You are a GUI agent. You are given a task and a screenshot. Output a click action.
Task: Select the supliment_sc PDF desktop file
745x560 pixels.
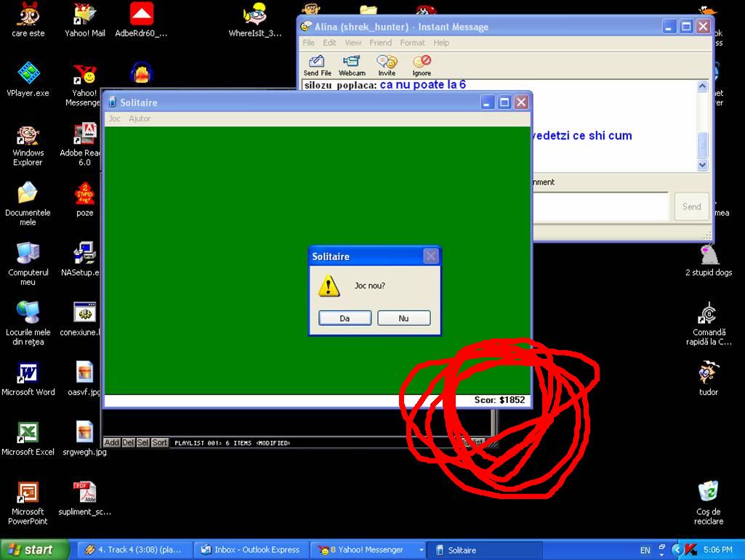[x=84, y=499]
